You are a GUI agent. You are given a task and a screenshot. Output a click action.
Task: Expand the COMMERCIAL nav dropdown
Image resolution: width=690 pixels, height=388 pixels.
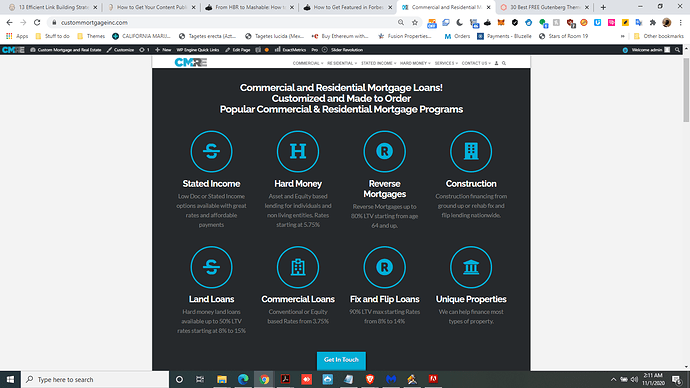pos(308,63)
